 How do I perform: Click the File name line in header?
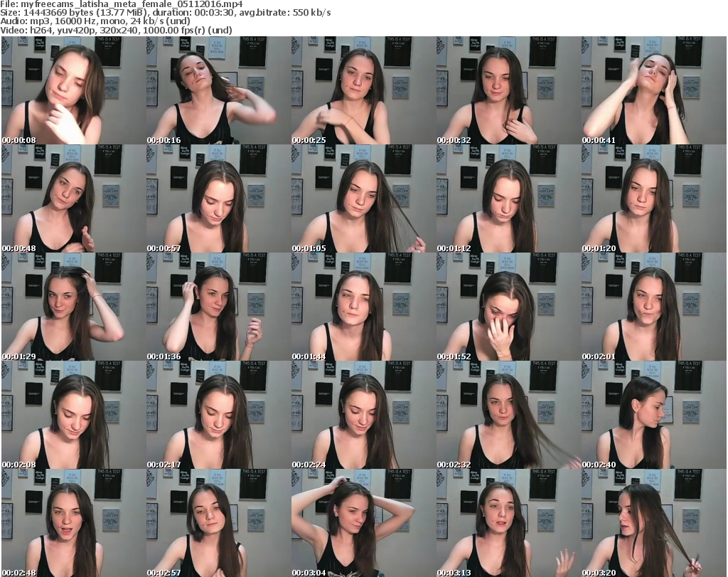[123, 4]
